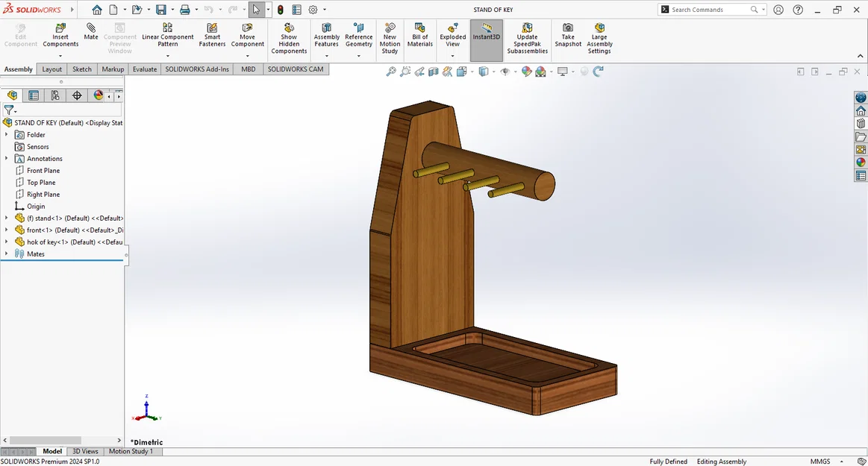Open Move Component dropdown arrow

pos(248,56)
